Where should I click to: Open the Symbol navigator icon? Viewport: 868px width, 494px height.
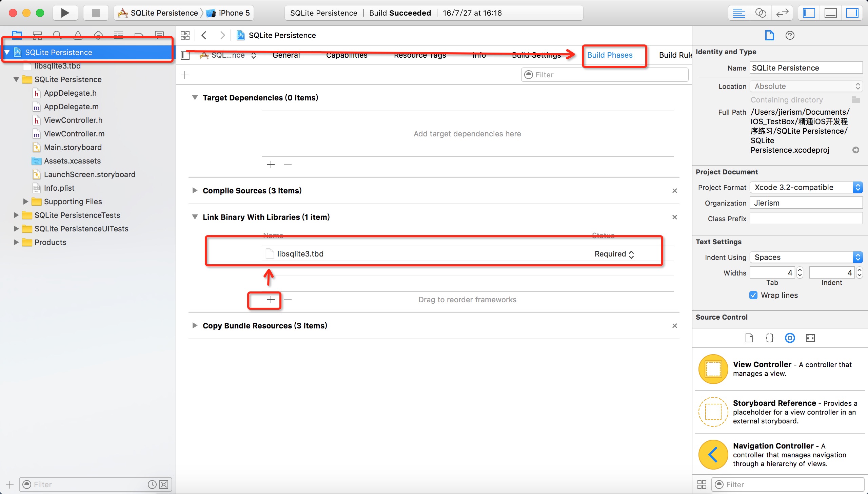coord(37,35)
